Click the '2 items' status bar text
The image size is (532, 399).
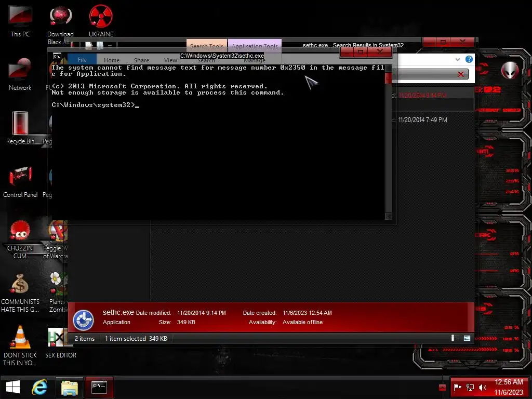85,339
